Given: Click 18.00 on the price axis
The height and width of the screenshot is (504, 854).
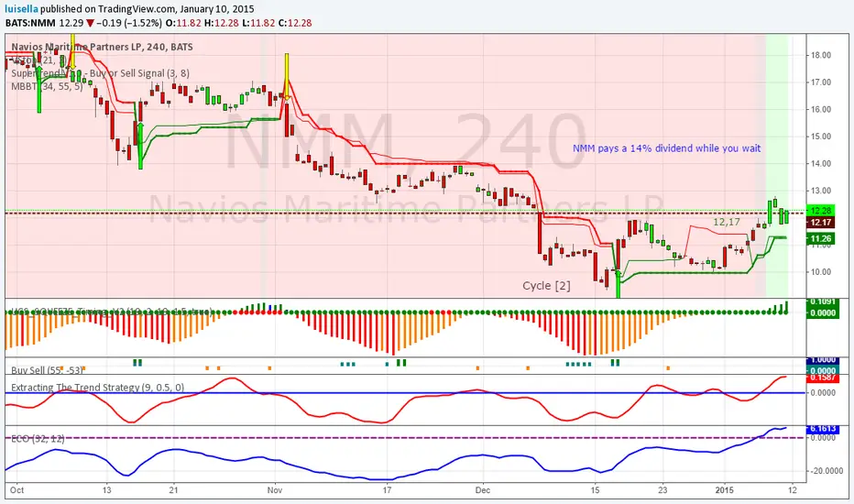Looking at the screenshot, I should point(821,55).
